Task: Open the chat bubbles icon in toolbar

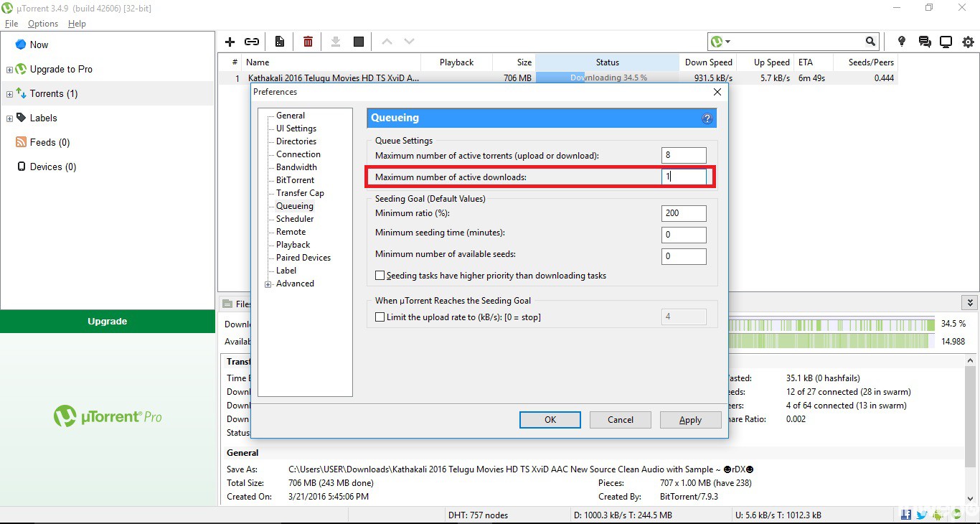Action: (924, 42)
